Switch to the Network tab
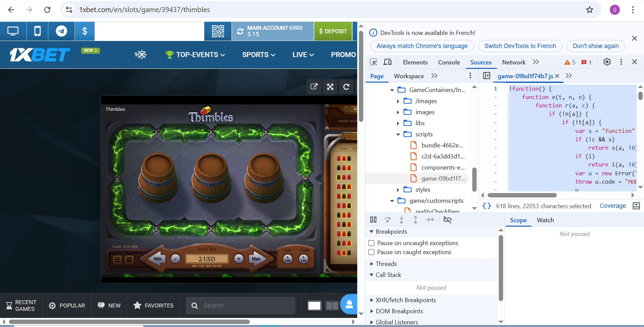This screenshot has height=327, width=644. point(514,62)
